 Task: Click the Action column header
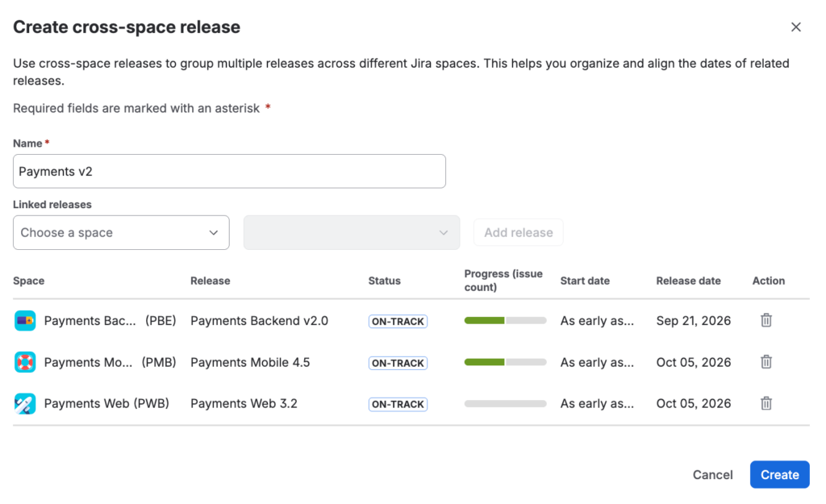click(768, 281)
